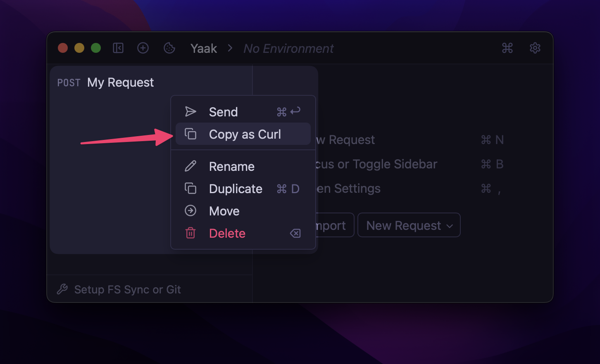Viewport: 600px width, 364px height.
Task: Click the arrow icon beside Move
Action: (x=190, y=210)
